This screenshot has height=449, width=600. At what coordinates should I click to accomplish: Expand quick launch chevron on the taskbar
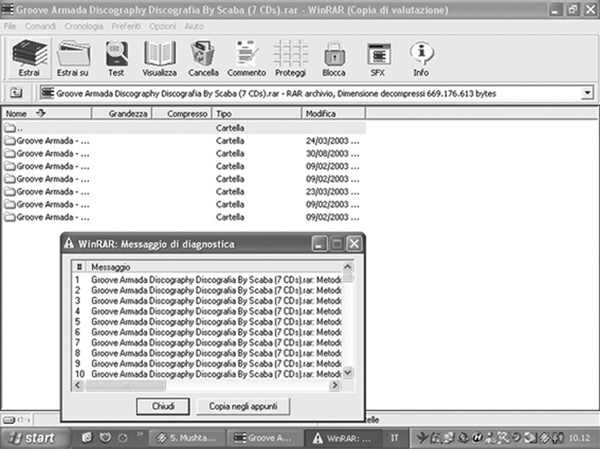(140, 434)
